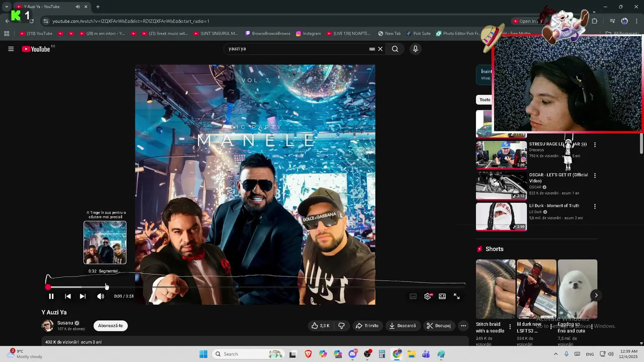Viewport: 644px width, 362px height.
Task: Open the BrowseBrowseBrowse bookmark
Action: pos(268,34)
